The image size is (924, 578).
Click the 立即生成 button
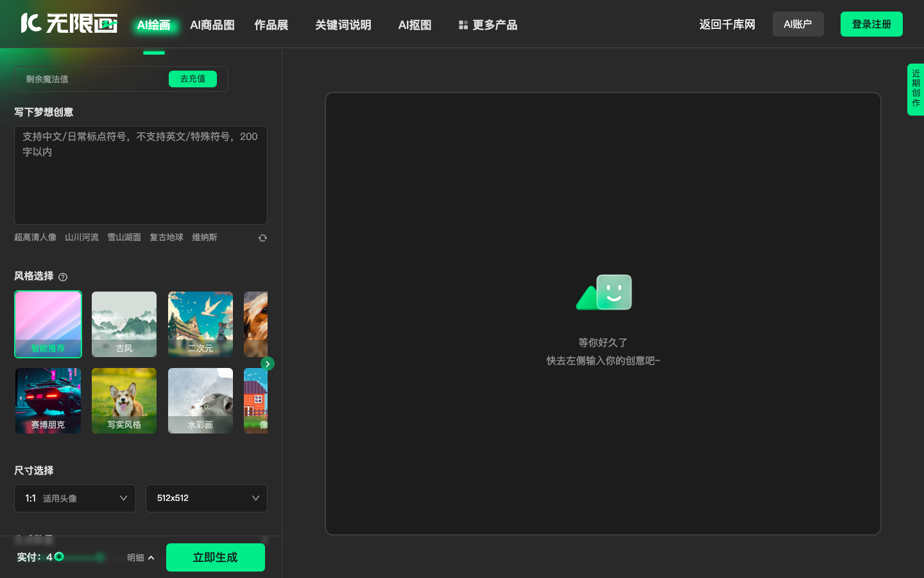pos(216,557)
